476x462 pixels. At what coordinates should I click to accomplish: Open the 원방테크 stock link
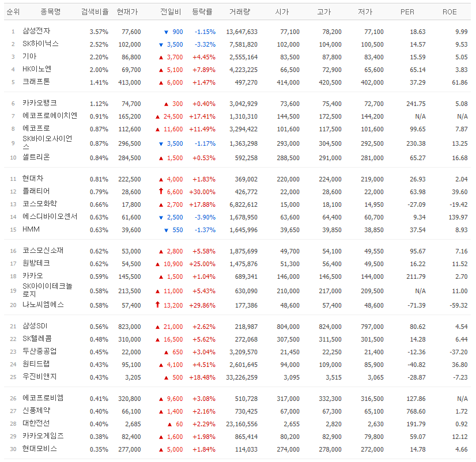tap(36, 263)
